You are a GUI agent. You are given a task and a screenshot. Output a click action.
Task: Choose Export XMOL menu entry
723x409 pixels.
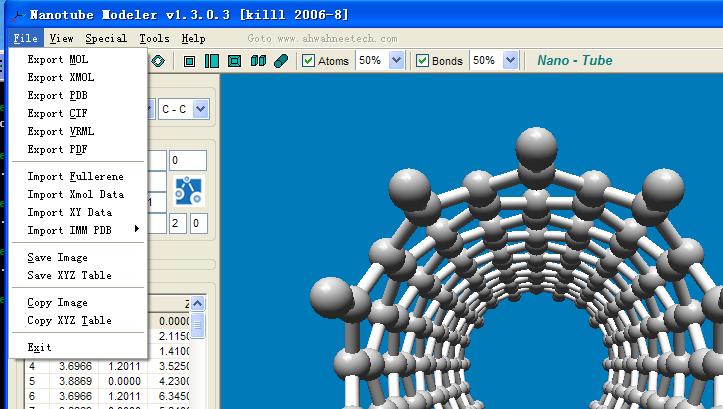tap(78, 77)
